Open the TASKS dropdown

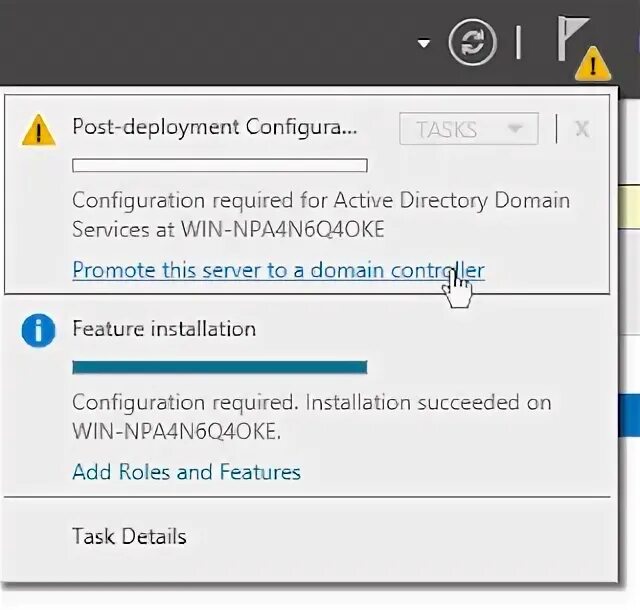click(x=460, y=129)
